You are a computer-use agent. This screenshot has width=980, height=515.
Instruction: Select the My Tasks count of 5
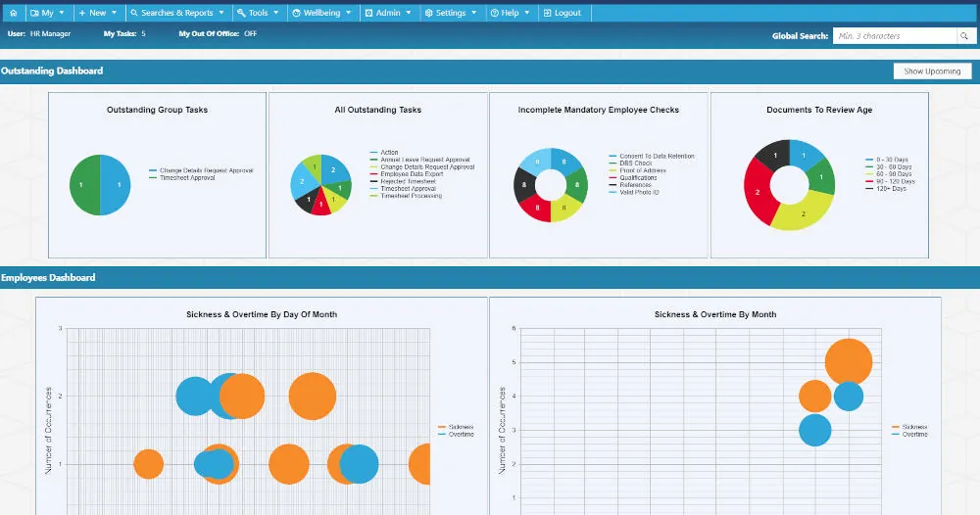[x=143, y=33]
